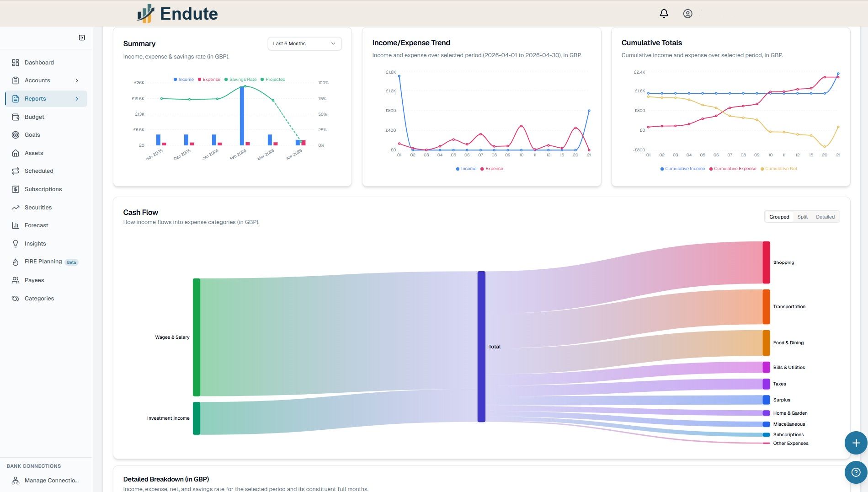Viewport: 868px width, 492px height.
Task: Click the Wages & Salary green node
Action: tap(197, 337)
